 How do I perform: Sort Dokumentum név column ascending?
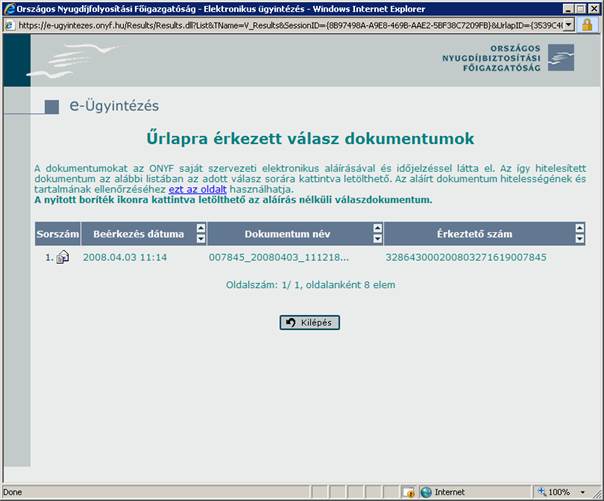376,229
